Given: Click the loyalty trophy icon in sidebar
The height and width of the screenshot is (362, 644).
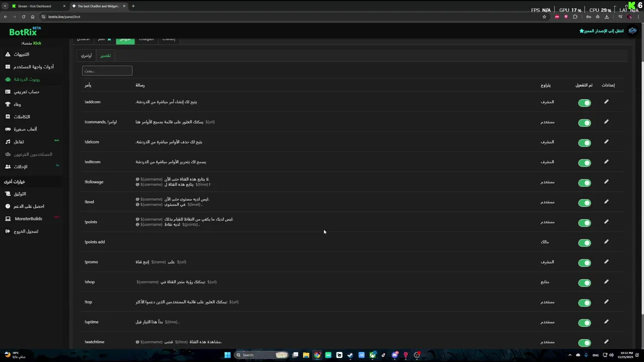Looking at the screenshot, I should (x=8, y=104).
